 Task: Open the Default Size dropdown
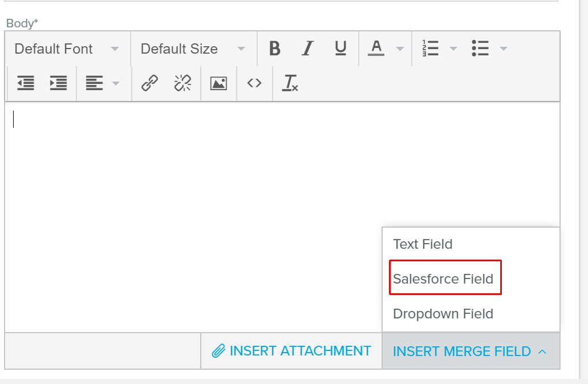click(193, 49)
